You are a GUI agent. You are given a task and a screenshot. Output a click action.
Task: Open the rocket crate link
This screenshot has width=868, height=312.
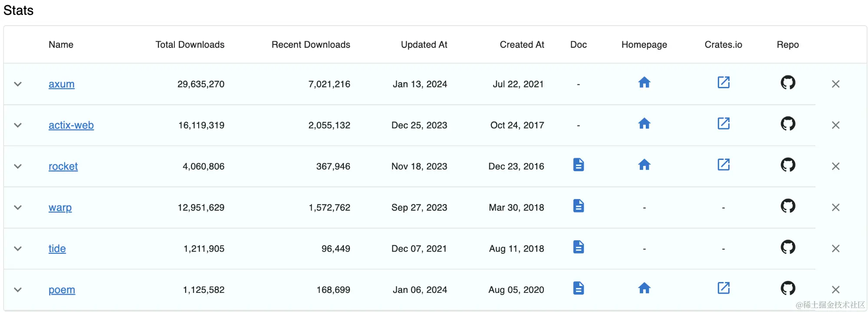(63, 166)
